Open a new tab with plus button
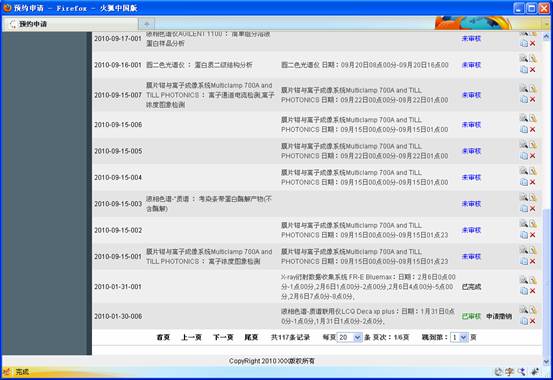This screenshot has height=380, width=553. point(147,24)
